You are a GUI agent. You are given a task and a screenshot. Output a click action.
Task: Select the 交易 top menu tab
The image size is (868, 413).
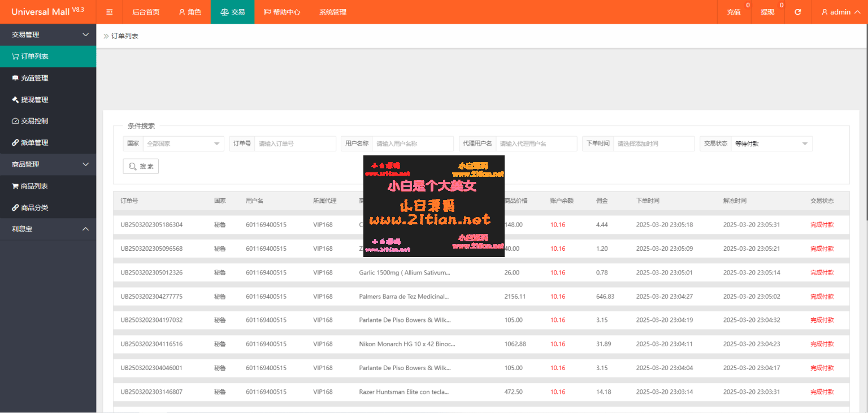(232, 12)
